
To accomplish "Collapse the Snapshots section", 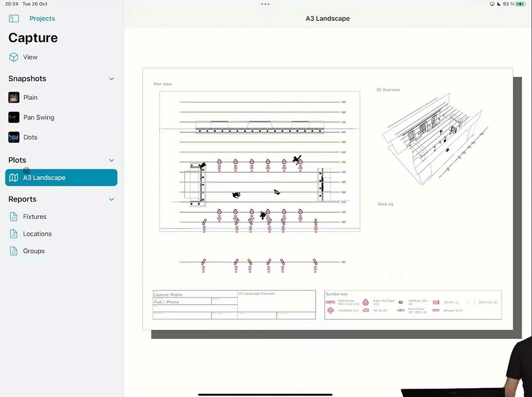I will point(111,79).
